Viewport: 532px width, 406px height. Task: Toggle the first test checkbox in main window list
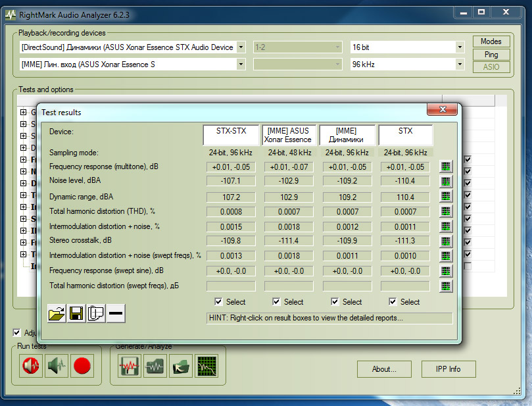468,159
